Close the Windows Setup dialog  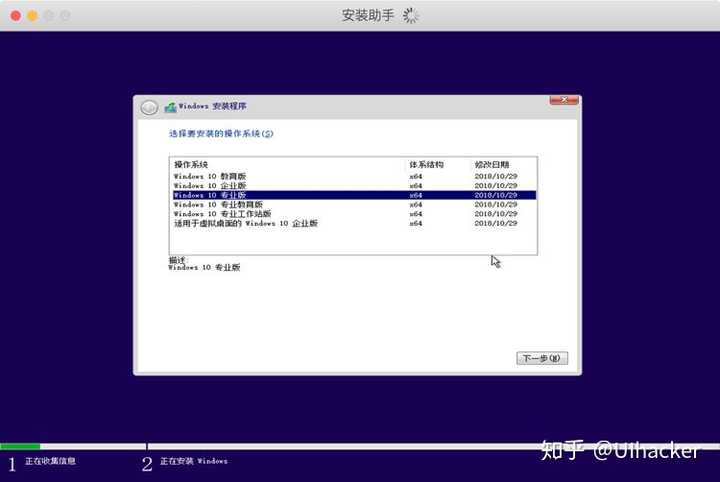pos(564,100)
